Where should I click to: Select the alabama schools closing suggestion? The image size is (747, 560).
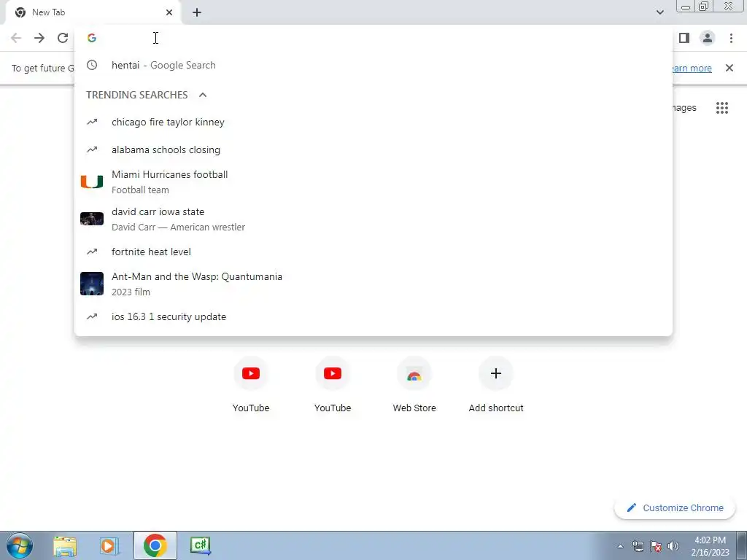[x=373, y=149]
